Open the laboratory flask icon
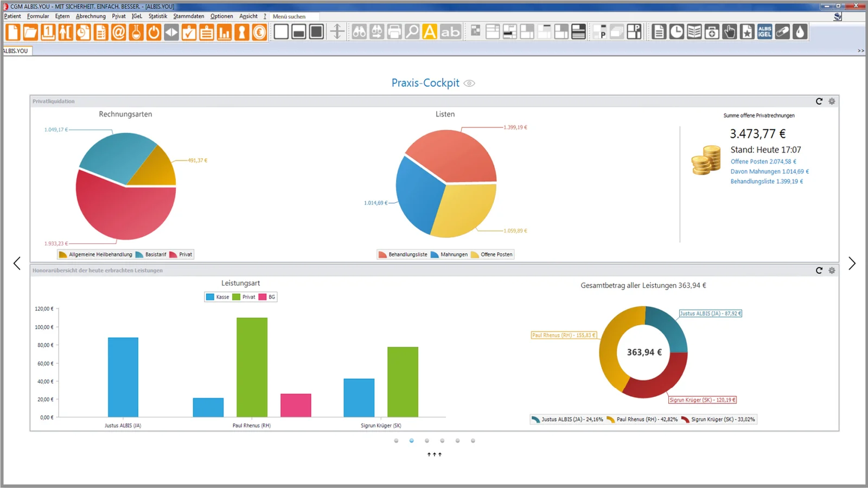Screen dimensions: 868x488 coord(136,32)
